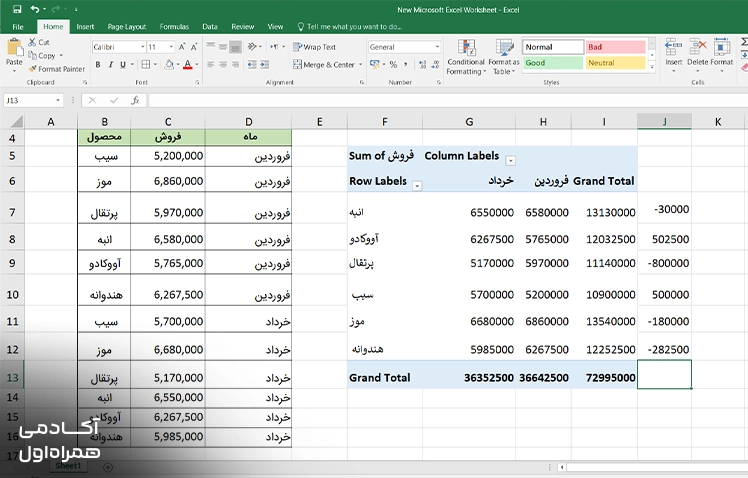Apply the Neutral cell style
The image size is (748, 478).
click(x=616, y=62)
